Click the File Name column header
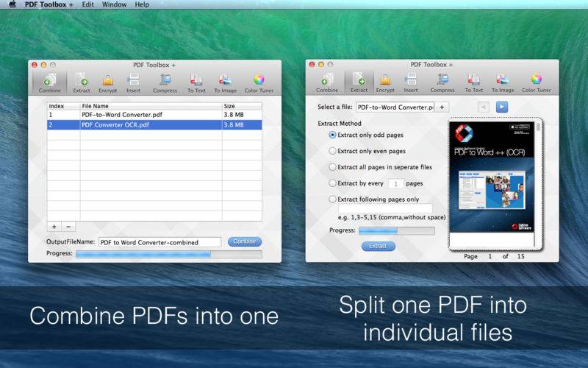The image size is (588, 368). (151, 106)
